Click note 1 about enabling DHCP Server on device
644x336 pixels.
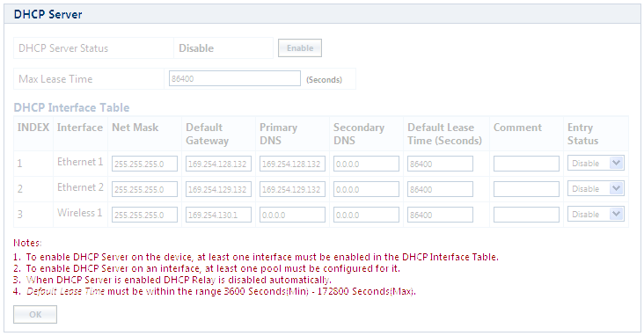tap(256, 257)
